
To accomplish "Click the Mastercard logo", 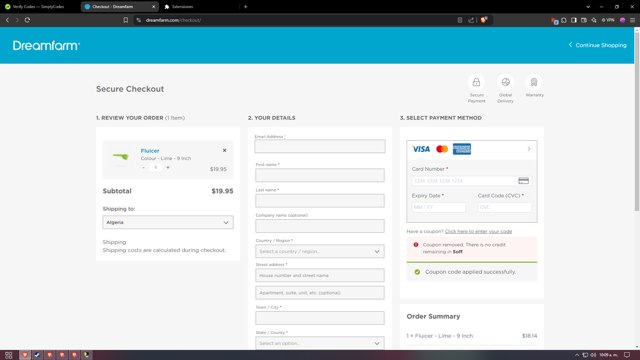I will click(x=442, y=149).
